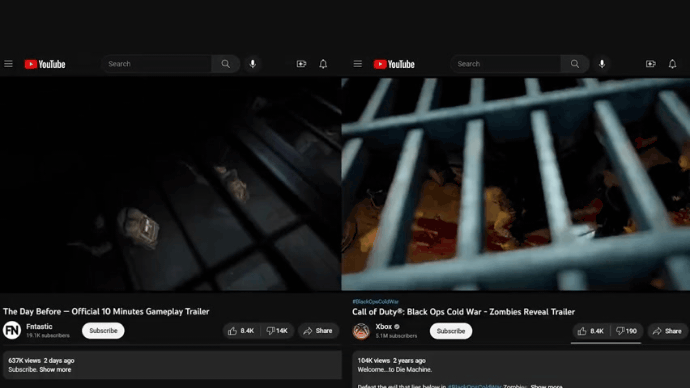Click the Call of Duty Zombies Reveal title

coord(463,312)
